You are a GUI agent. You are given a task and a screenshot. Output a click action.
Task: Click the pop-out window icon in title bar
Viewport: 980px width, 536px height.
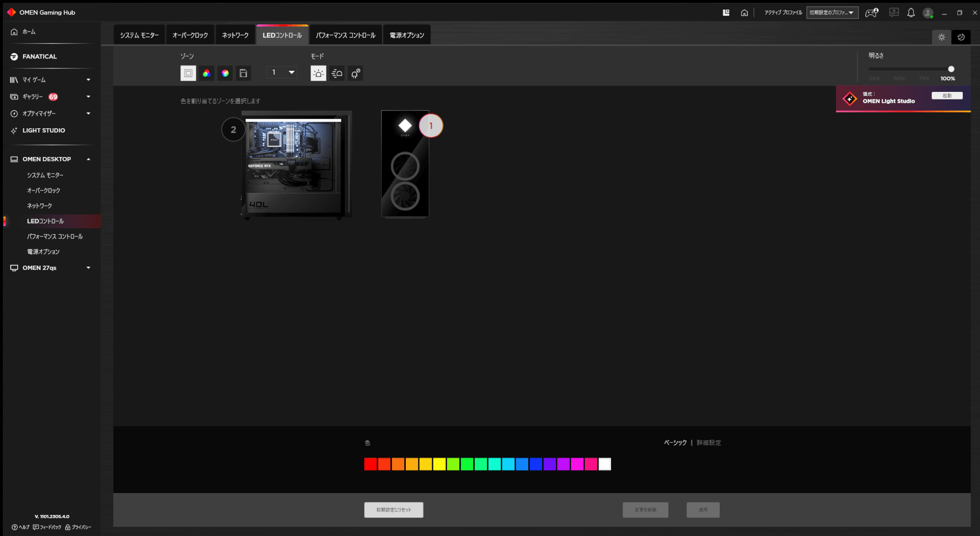[x=726, y=12]
